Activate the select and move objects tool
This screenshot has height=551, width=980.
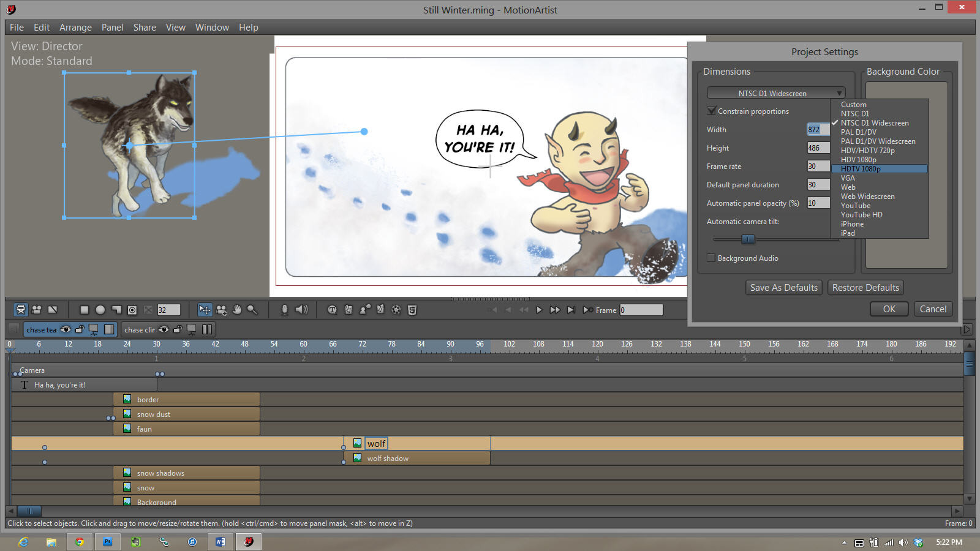click(205, 310)
